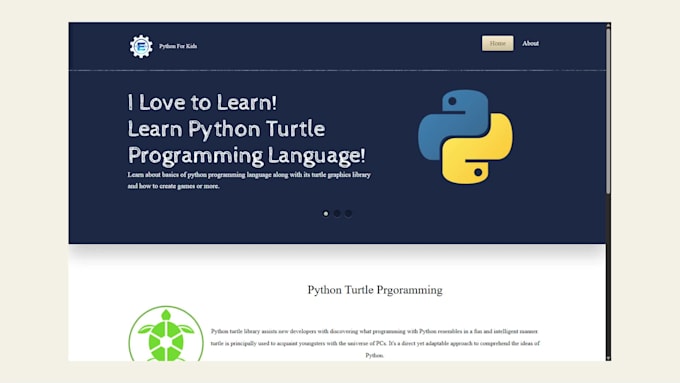Click the 'I Love to Learn!' heading
680x383 pixels.
202,102
